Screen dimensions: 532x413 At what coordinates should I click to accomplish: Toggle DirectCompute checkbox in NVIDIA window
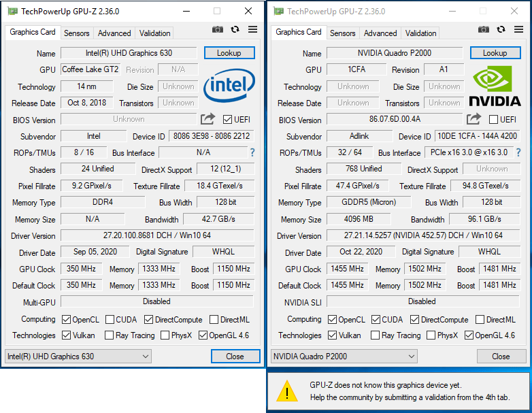[414, 320]
